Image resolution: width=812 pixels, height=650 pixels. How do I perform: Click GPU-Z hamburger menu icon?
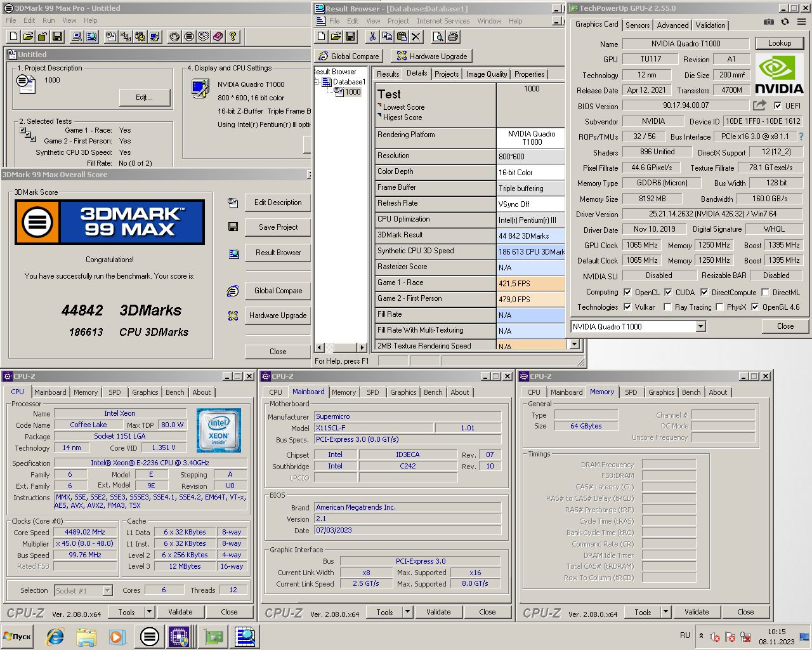coord(801,22)
